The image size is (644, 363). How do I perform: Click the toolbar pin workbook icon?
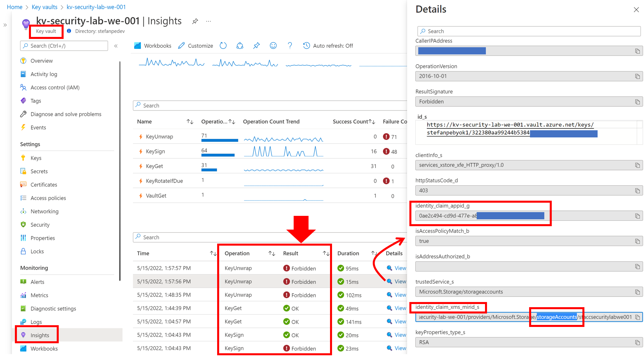point(256,46)
